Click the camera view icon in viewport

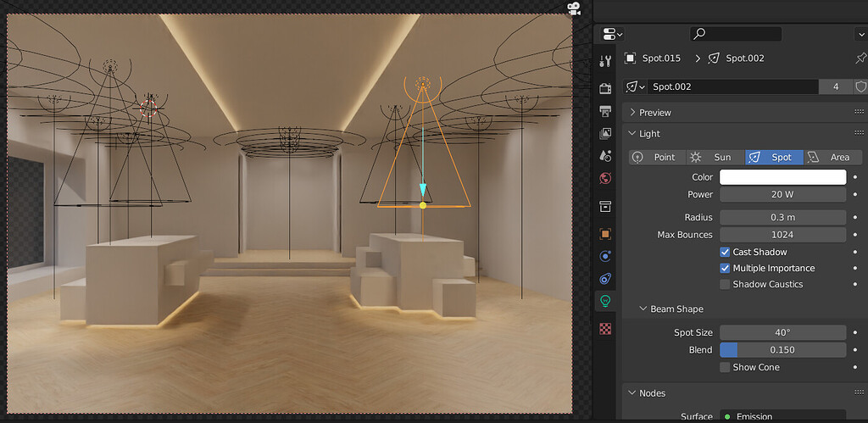coord(574,8)
